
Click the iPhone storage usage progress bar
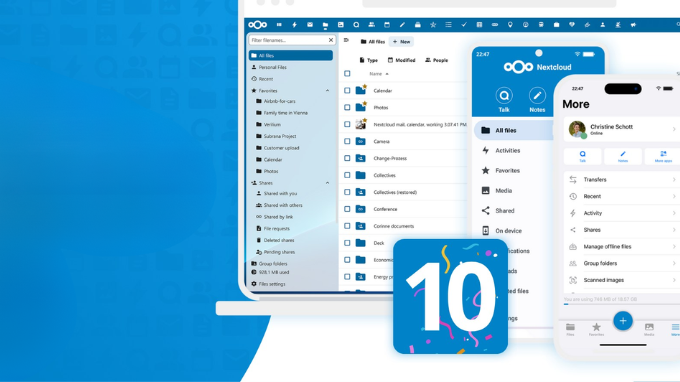(x=621, y=304)
